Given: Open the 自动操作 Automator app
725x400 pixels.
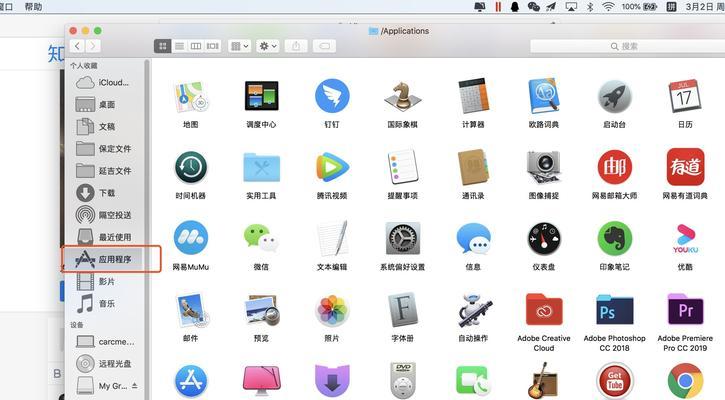Looking at the screenshot, I should pos(473,309).
